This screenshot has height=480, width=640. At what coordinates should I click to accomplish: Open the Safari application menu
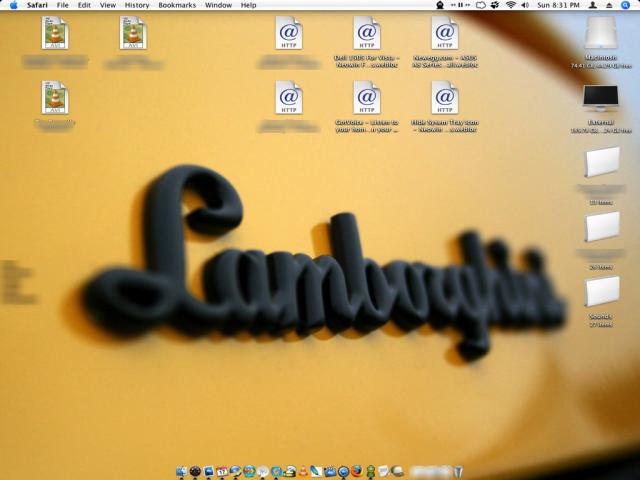point(37,5)
